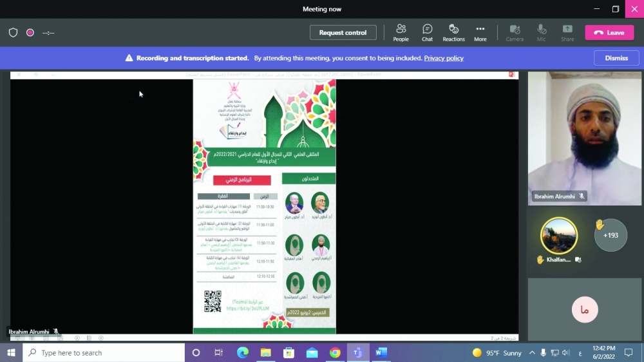644x362 pixels.
Task: Open the Windows Start menu
Action: click(x=11, y=352)
